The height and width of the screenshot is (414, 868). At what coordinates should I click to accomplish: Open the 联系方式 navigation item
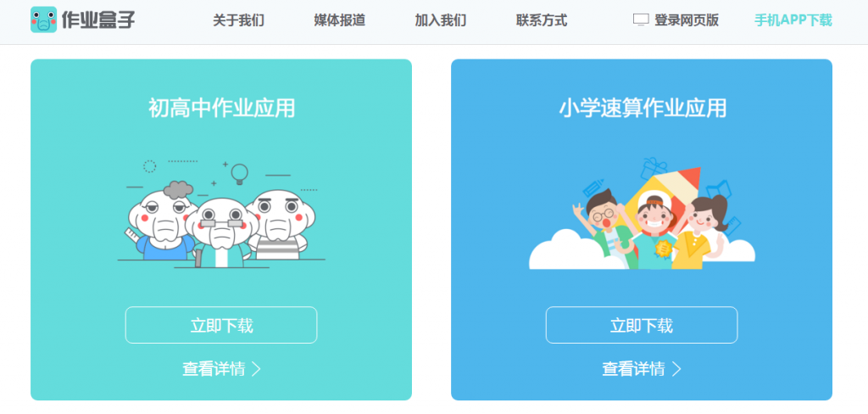click(x=542, y=21)
